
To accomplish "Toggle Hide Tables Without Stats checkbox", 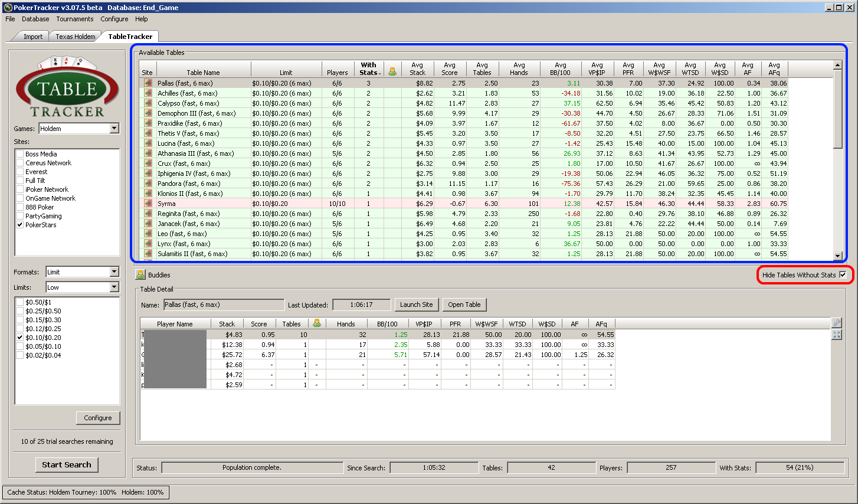I will click(843, 274).
